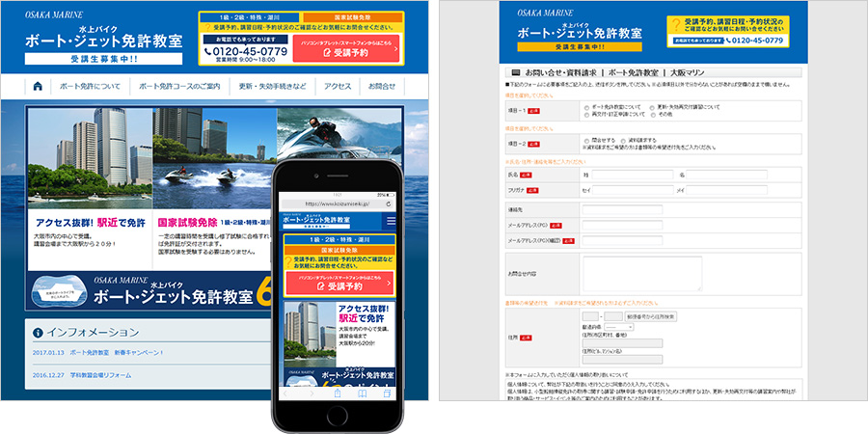Viewport: 868px width, 434px height.
Task: Open the hamburger menu on phone screen
Action: 391,221
